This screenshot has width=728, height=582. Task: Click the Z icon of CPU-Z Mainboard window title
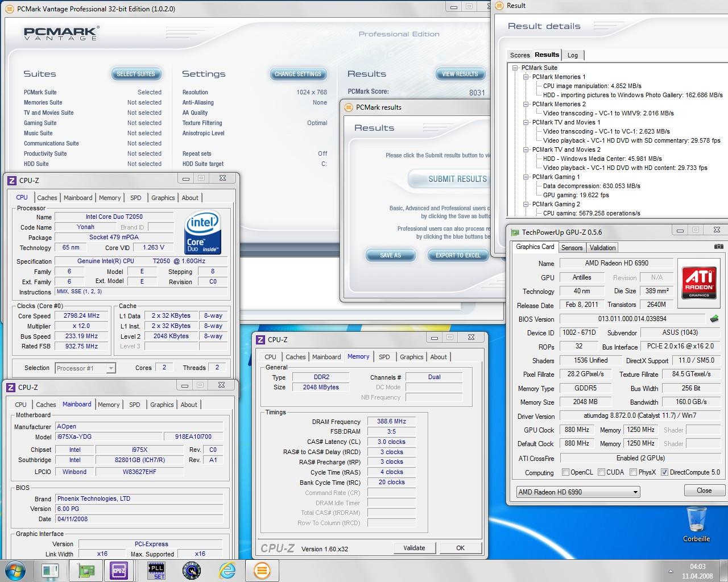tap(10, 387)
